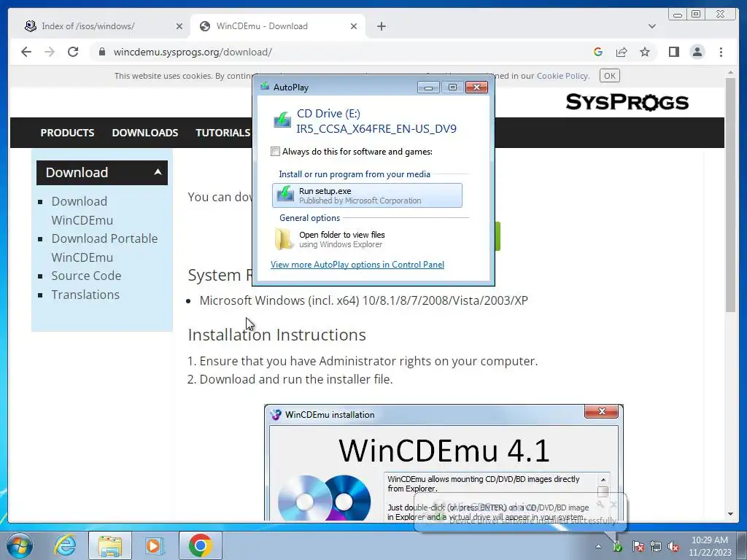Dismiss cookie notice with OK
747x560 pixels.
pos(609,76)
